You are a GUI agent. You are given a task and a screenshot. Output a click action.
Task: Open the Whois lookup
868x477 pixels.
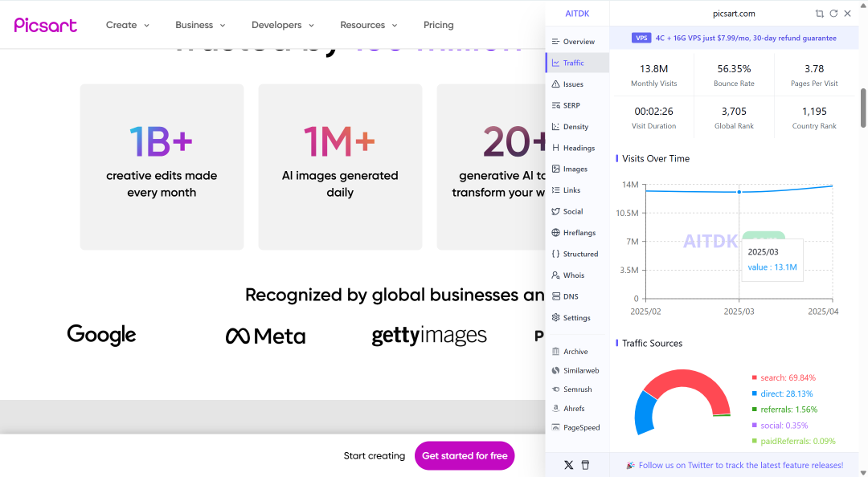(x=577, y=275)
